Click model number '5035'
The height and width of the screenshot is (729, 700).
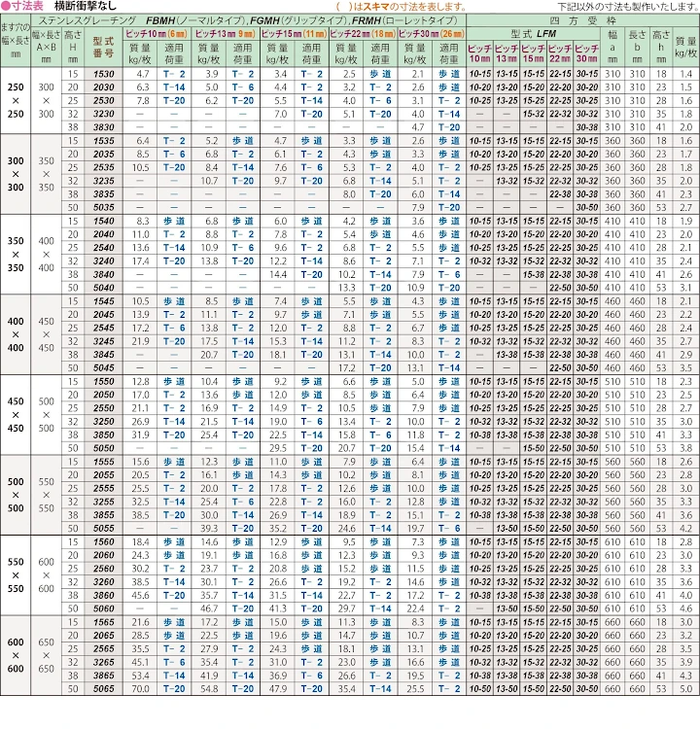[x=103, y=207]
